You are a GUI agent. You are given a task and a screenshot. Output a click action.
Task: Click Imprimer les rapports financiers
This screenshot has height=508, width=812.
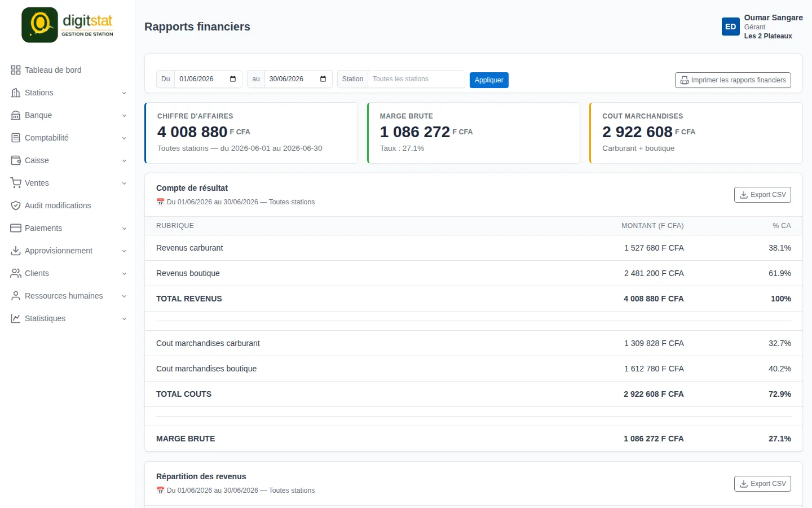(733, 80)
